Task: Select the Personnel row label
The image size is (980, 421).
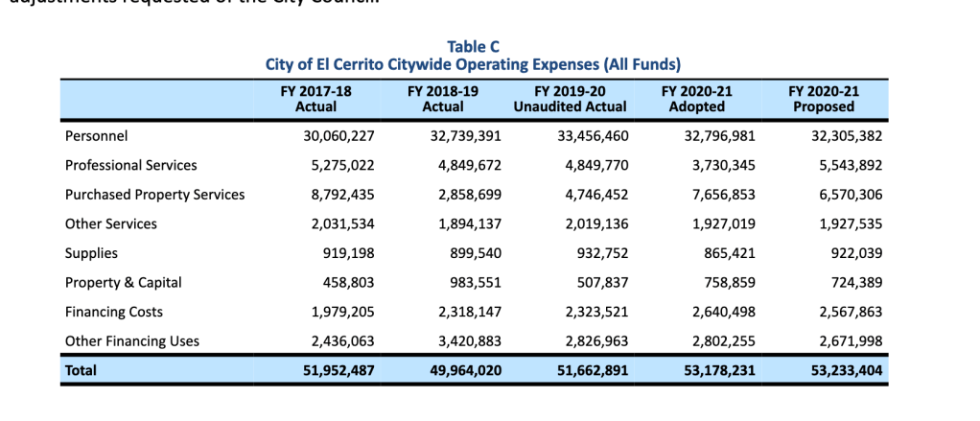Action: click(x=96, y=136)
